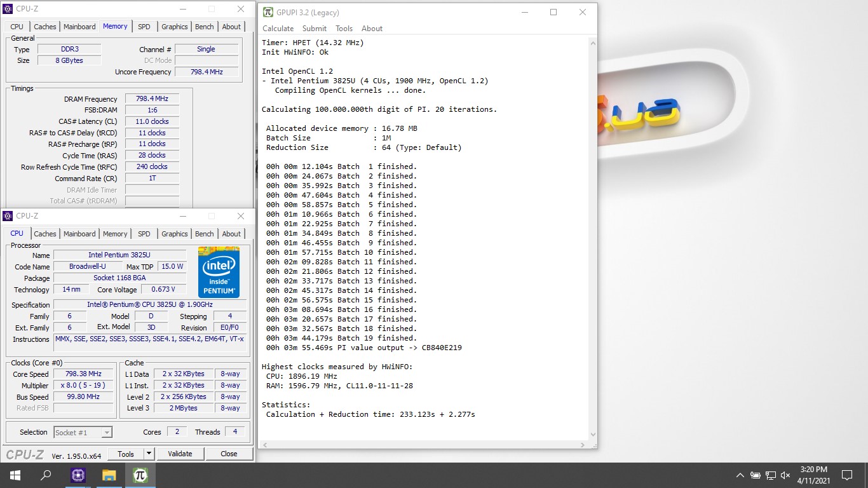Screen dimensions: 868x488
Task: Select CPU-Z icon on the taskbar
Action: 78,475
